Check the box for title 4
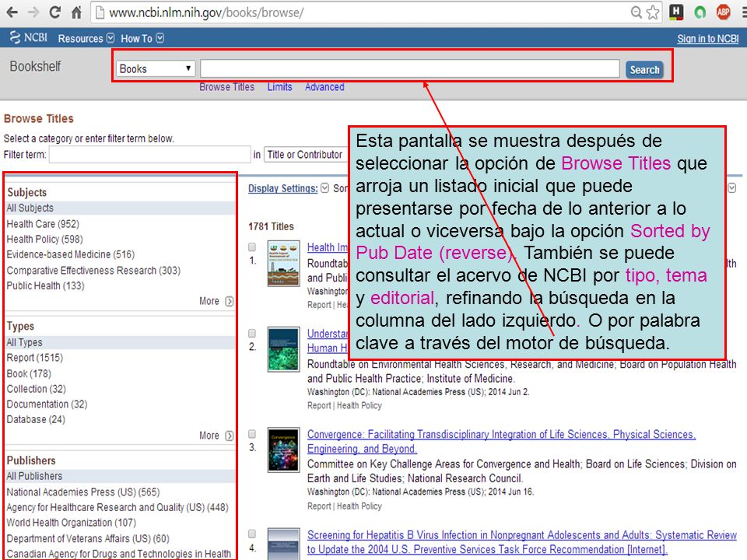This screenshot has width=747, height=560. point(252,534)
